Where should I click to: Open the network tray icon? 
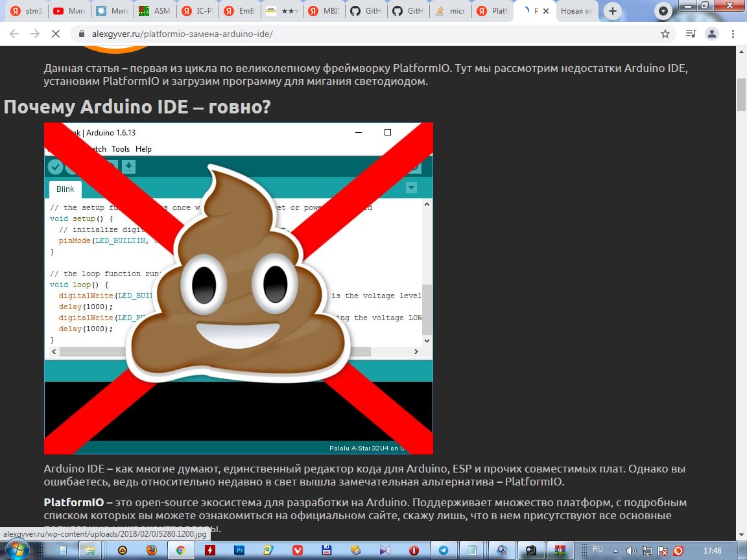coord(647,551)
